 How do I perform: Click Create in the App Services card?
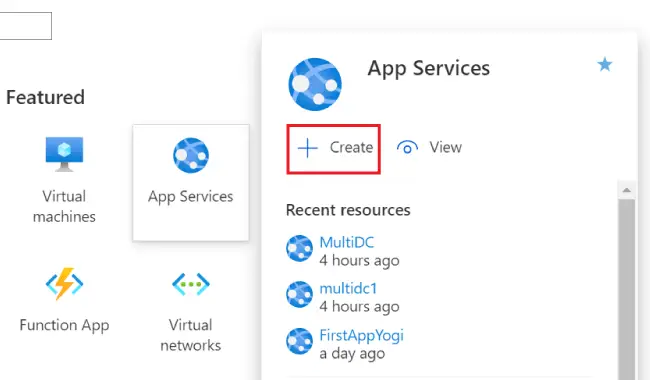click(334, 148)
